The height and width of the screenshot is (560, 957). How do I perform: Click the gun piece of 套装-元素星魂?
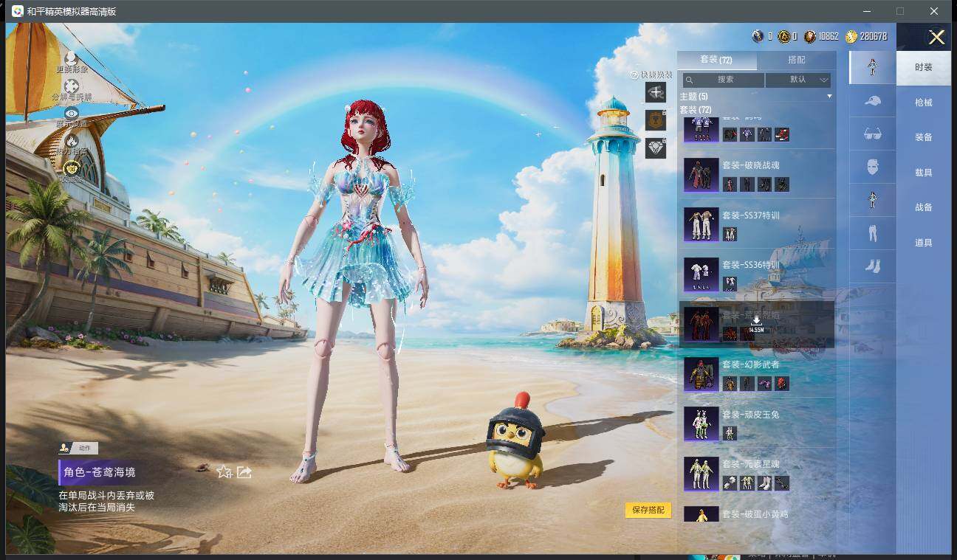[x=782, y=483]
